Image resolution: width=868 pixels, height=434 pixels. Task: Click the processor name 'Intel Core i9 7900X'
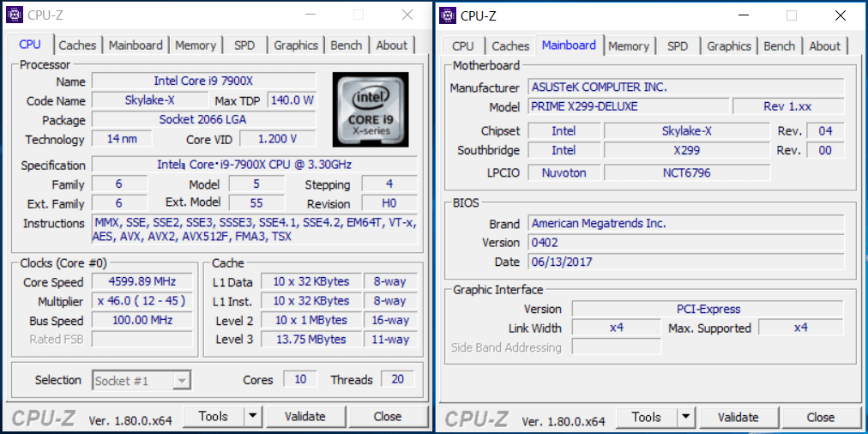[x=203, y=81]
